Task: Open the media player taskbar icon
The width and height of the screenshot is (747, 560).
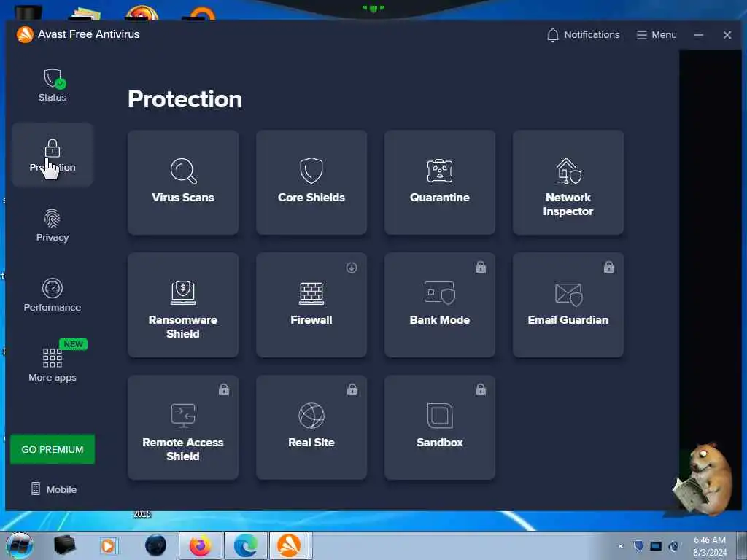Action: tap(108, 545)
